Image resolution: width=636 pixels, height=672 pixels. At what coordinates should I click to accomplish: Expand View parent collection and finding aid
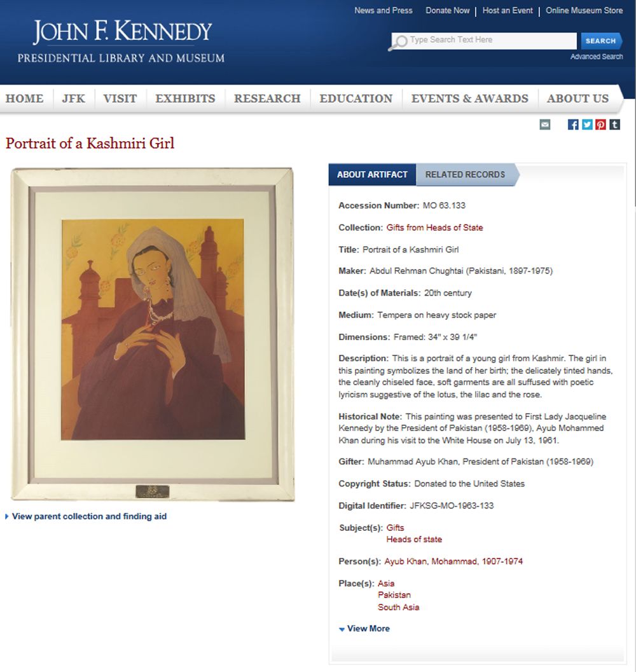(x=88, y=516)
